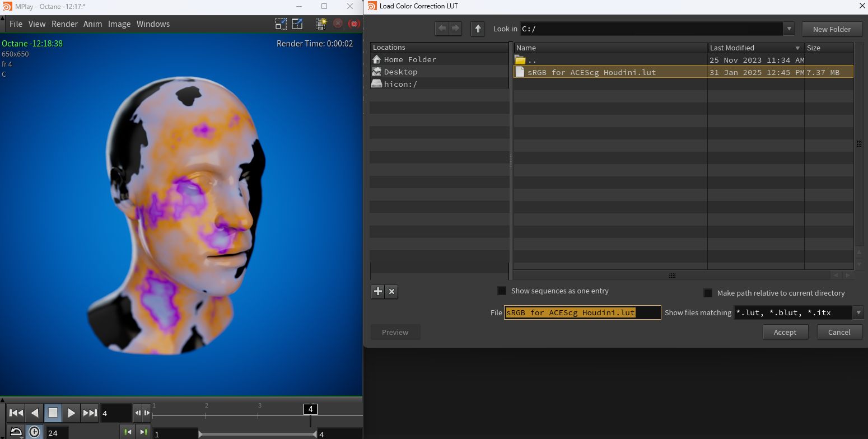Stop playback in MPlay
This screenshot has height=439, width=868.
tap(53, 413)
